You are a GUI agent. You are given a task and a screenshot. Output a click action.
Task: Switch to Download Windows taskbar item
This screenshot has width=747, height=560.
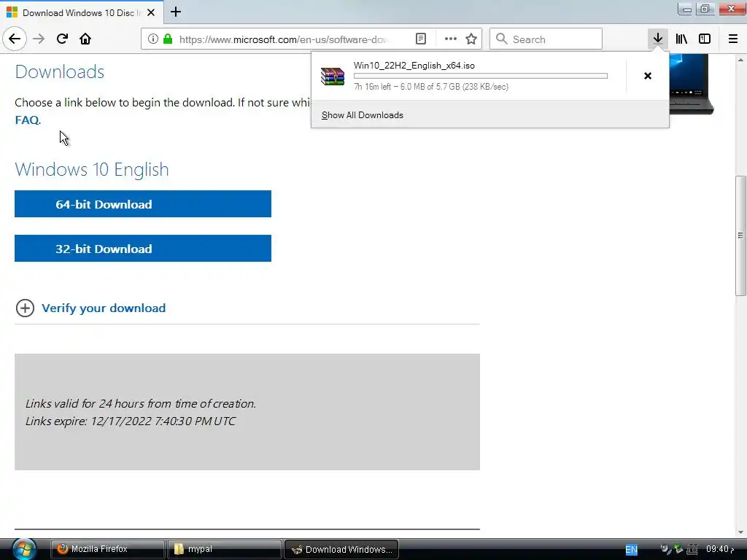pos(341,549)
